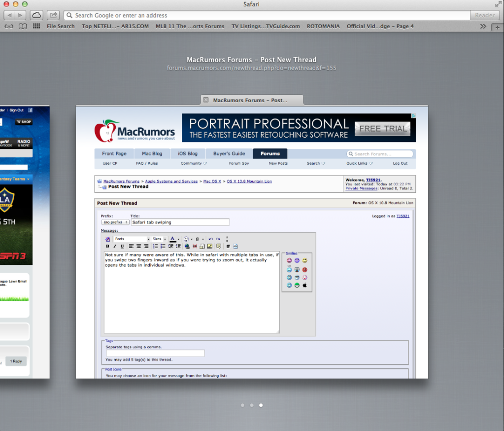
Task: Open the Buyer's Guide tab
Action: (229, 154)
